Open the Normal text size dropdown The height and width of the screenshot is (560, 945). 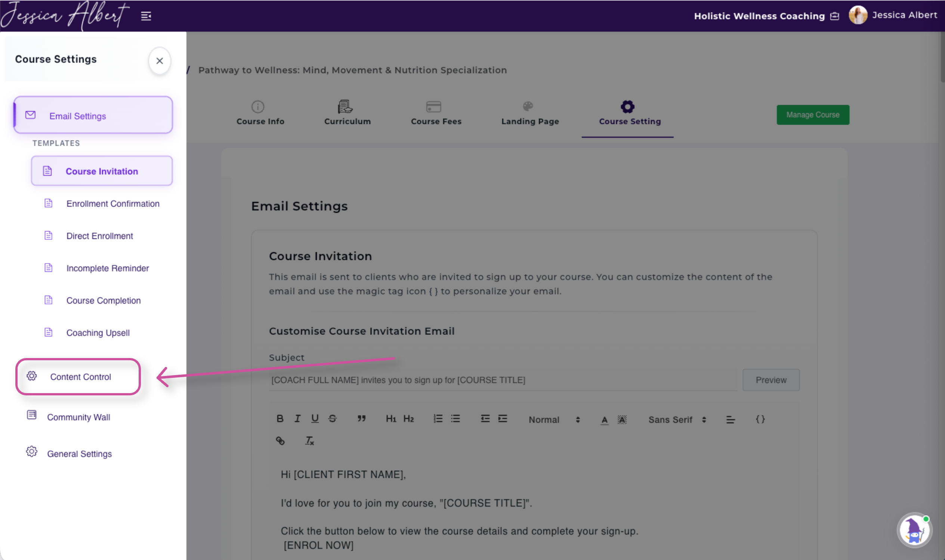click(x=554, y=420)
